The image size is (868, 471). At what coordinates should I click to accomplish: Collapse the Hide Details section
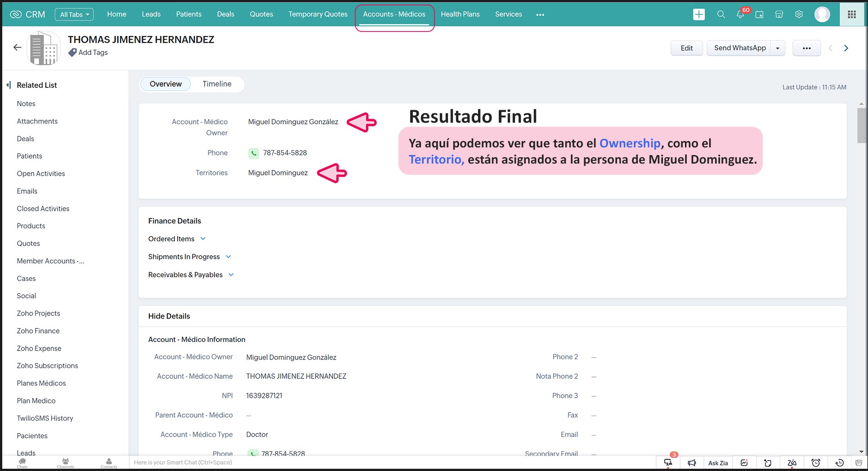pyautogui.click(x=169, y=316)
